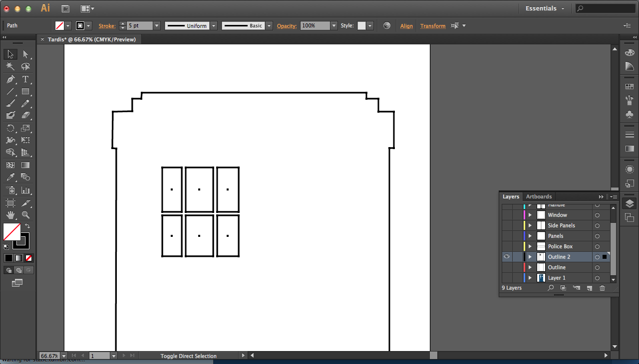Expand the Side Panels layer

530,225
